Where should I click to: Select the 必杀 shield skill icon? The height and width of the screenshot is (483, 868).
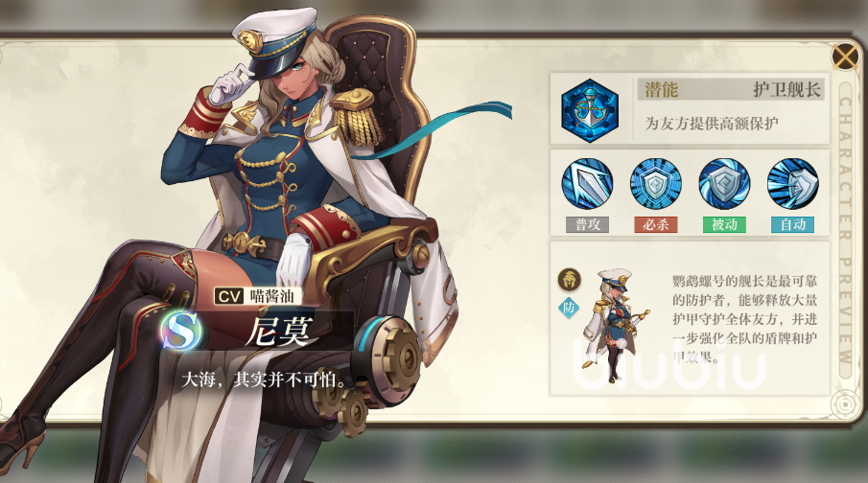[656, 184]
